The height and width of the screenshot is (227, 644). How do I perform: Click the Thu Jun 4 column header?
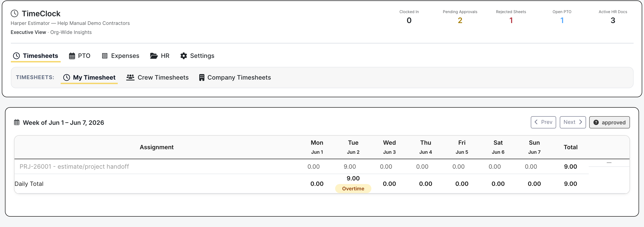[425, 147]
